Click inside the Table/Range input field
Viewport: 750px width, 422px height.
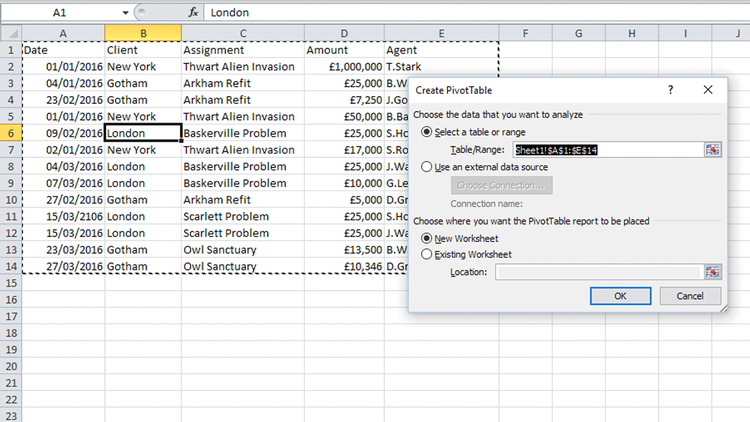pos(605,149)
